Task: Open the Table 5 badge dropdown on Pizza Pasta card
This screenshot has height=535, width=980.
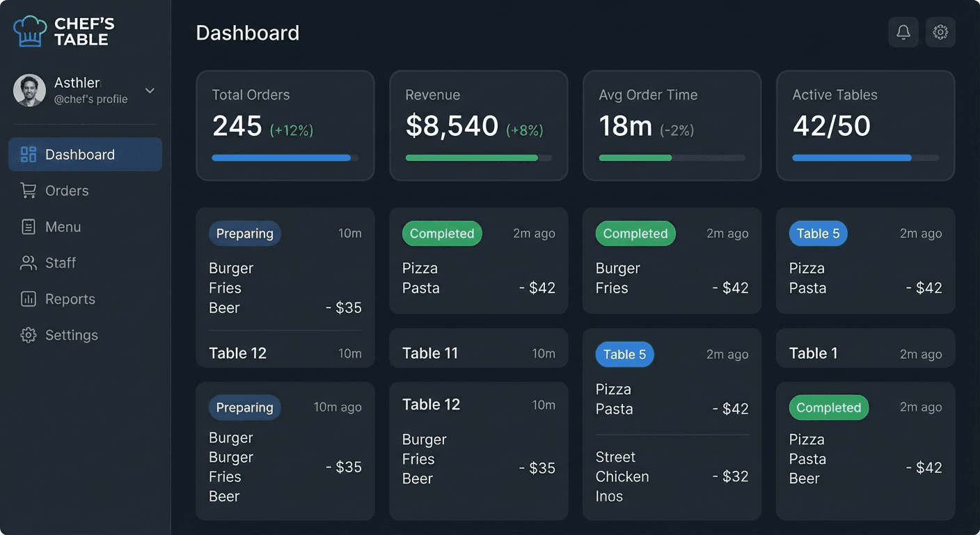Action: (818, 233)
